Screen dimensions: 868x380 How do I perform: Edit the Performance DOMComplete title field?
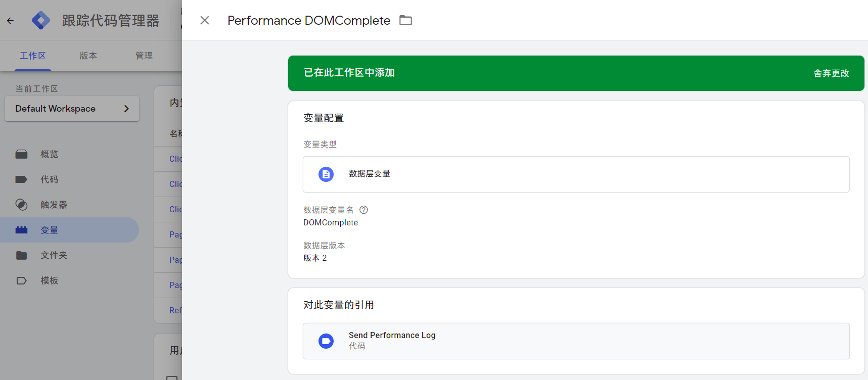coord(309,20)
